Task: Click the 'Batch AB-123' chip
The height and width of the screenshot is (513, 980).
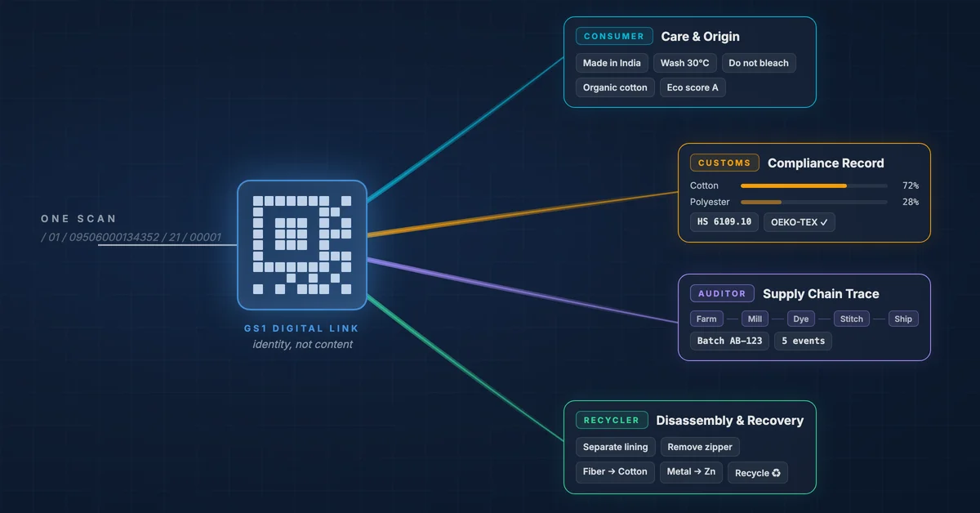Action: click(730, 341)
